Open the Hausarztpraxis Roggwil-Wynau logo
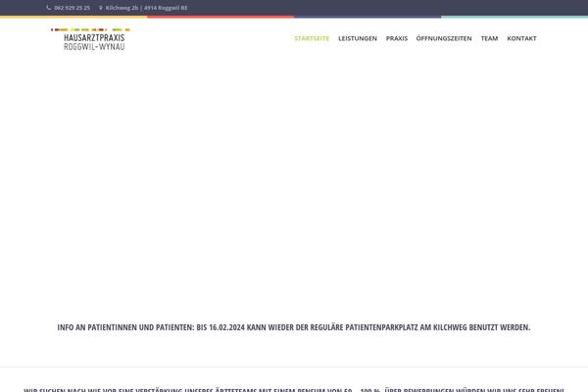 pyautogui.click(x=90, y=39)
